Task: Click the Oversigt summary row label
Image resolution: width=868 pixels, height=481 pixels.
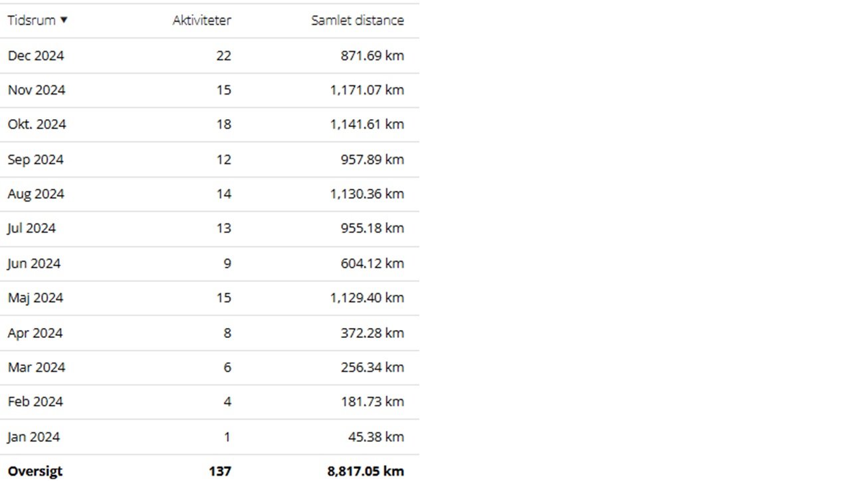Action: click(x=35, y=471)
